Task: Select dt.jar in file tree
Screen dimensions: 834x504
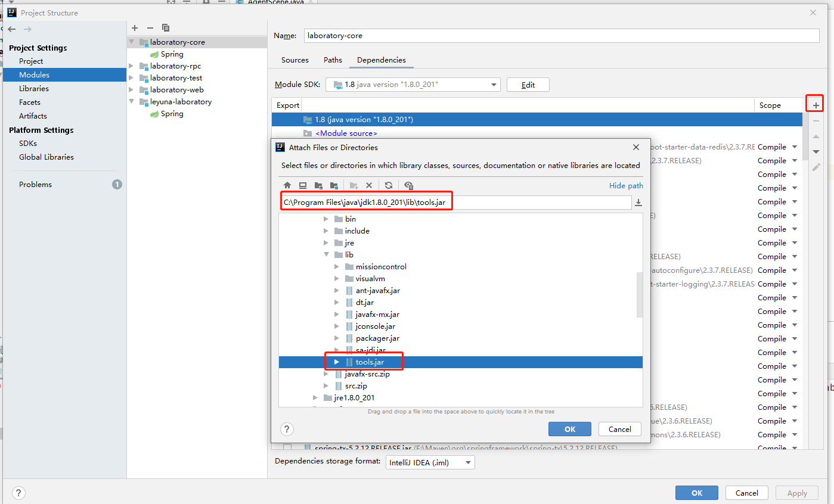Action: (x=364, y=303)
